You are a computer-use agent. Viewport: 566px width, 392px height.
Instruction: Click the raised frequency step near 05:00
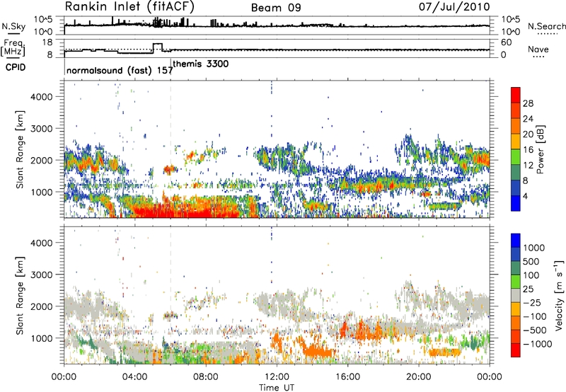point(158,44)
